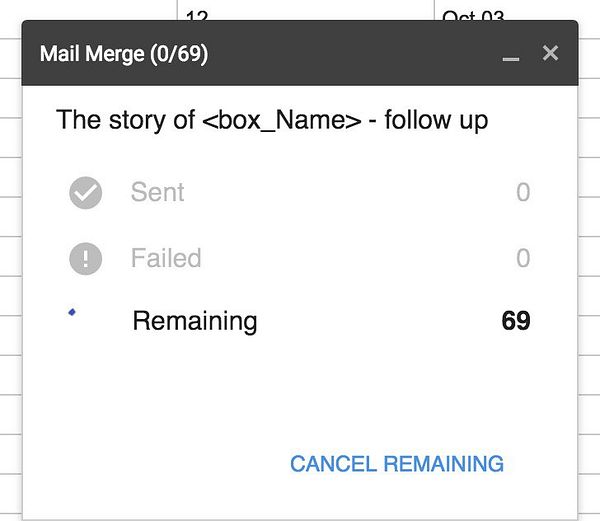Viewport: 600px width, 521px height.
Task: Select the Sent status label
Action: pyautogui.click(x=157, y=192)
